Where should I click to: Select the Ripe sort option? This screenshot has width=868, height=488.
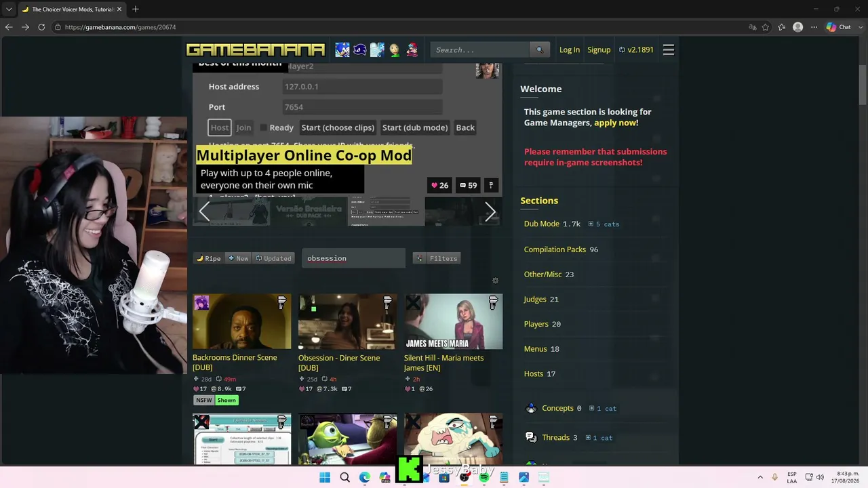pyautogui.click(x=209, y=258)
